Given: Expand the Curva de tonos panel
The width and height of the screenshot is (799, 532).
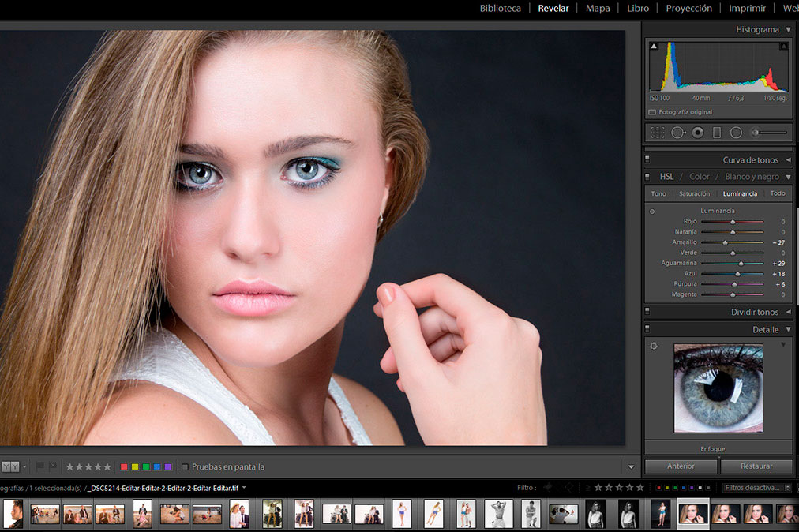Looking at the screenshot, I should pyautogui.click(x=788, y=160).
